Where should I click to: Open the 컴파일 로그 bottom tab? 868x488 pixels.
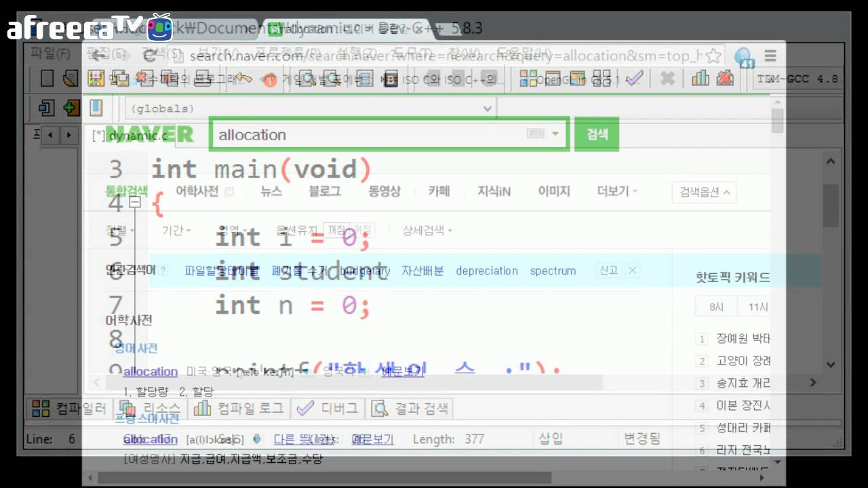click(x=239, y=408)
